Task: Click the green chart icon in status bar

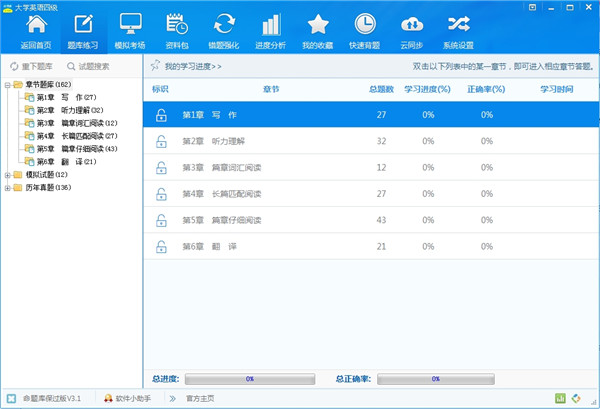Action: (560, 398)
